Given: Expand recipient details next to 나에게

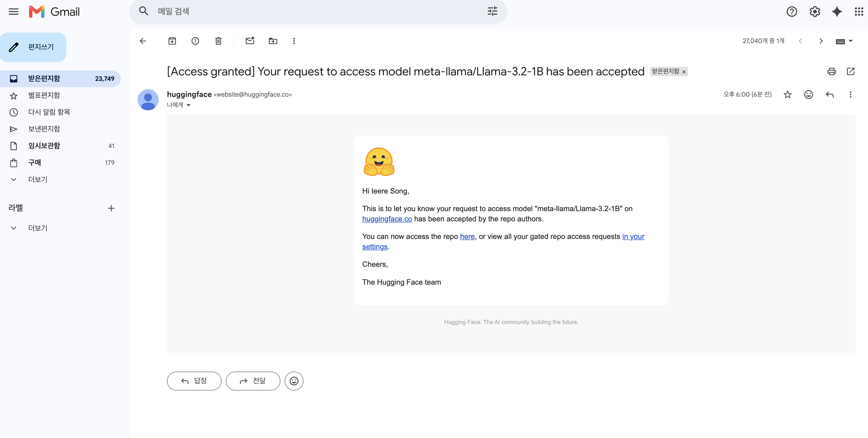Looking at the screenshot, I should pos(189,105).
